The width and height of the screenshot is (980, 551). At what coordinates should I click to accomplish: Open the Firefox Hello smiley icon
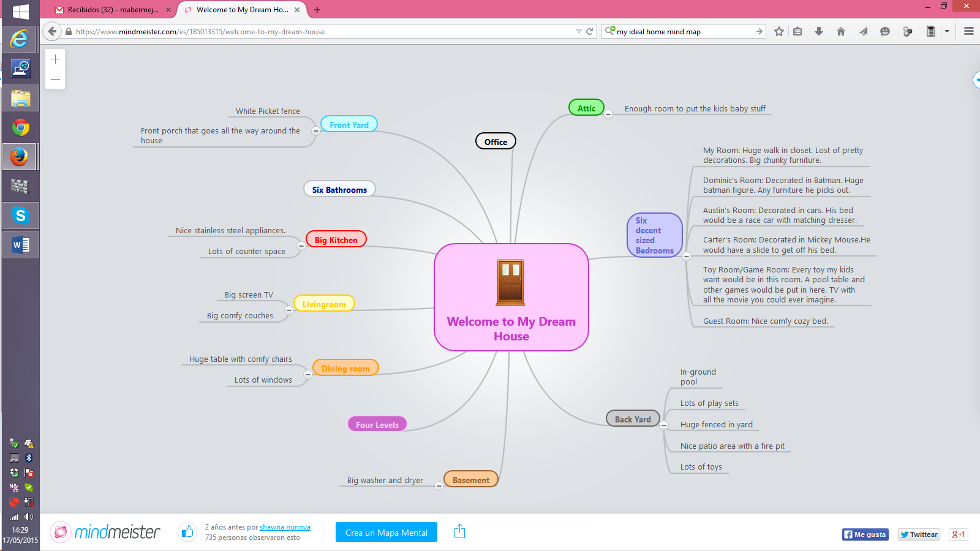(884, 31)
